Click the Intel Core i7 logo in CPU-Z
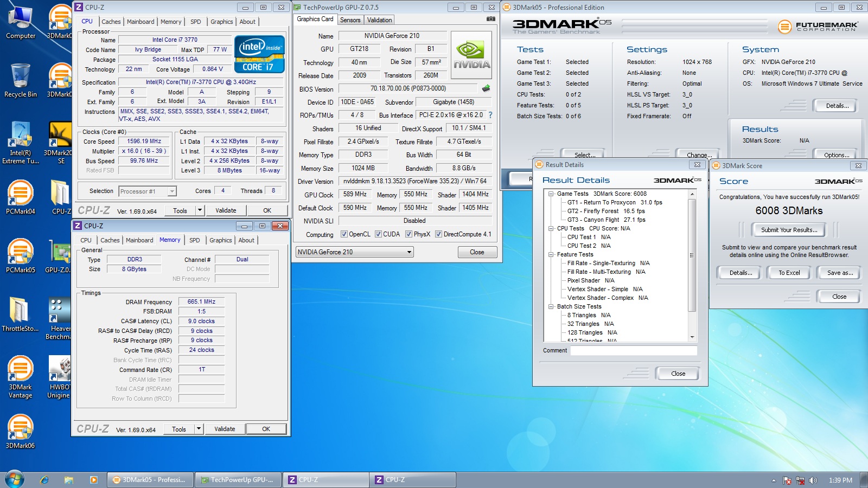 point(259,54)
